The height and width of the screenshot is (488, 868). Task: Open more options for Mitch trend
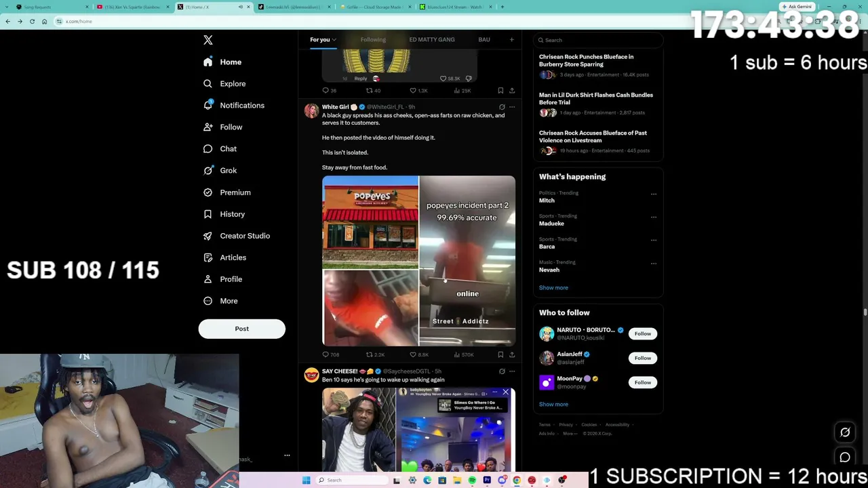tap(654, 194)
